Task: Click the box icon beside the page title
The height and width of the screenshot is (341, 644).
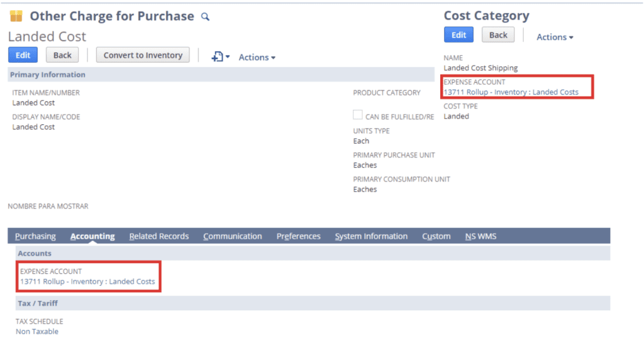Action: tap(16, 16)
